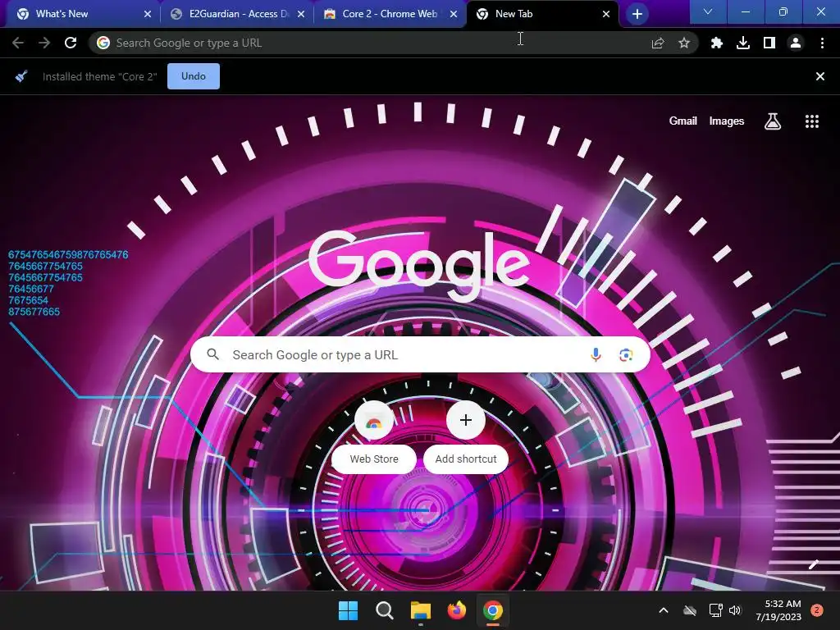Viewport: 840px width, 630px height.
Task: Open the Extensions puzzle icon
Action: [717, 43]
